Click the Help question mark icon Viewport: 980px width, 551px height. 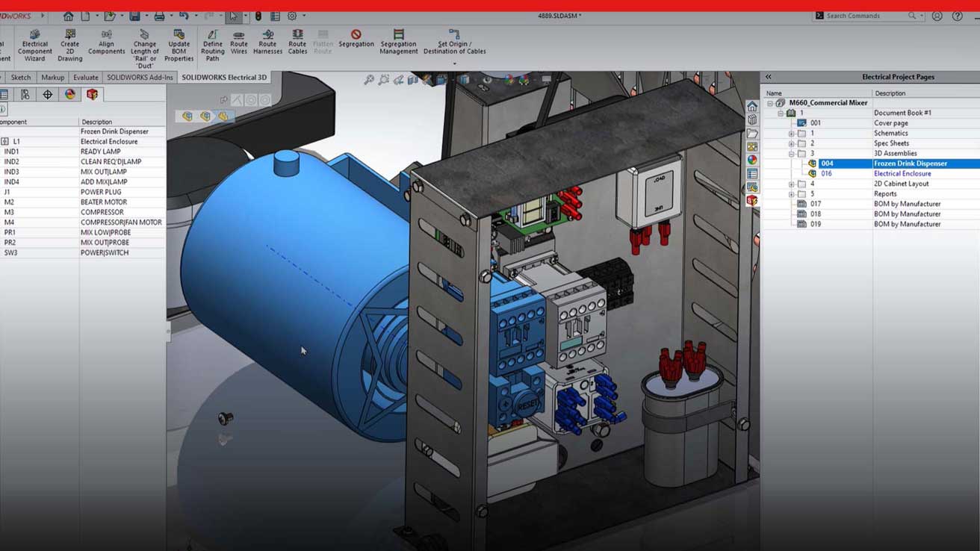tap(958, 16)
